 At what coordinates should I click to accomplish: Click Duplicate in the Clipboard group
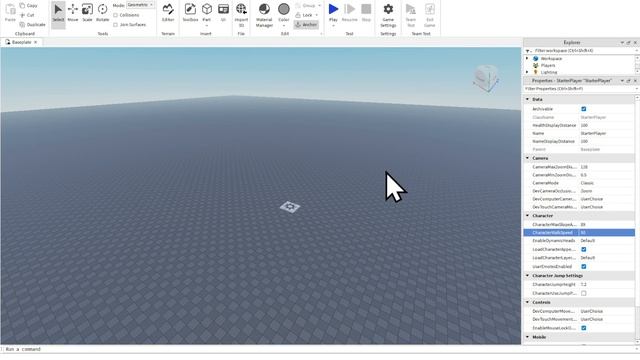32,24
